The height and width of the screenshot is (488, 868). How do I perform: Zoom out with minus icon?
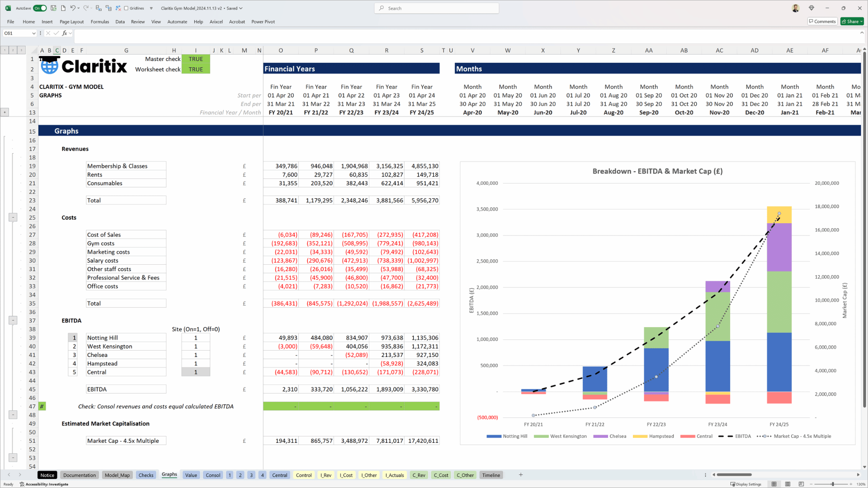tap(811, 484)
